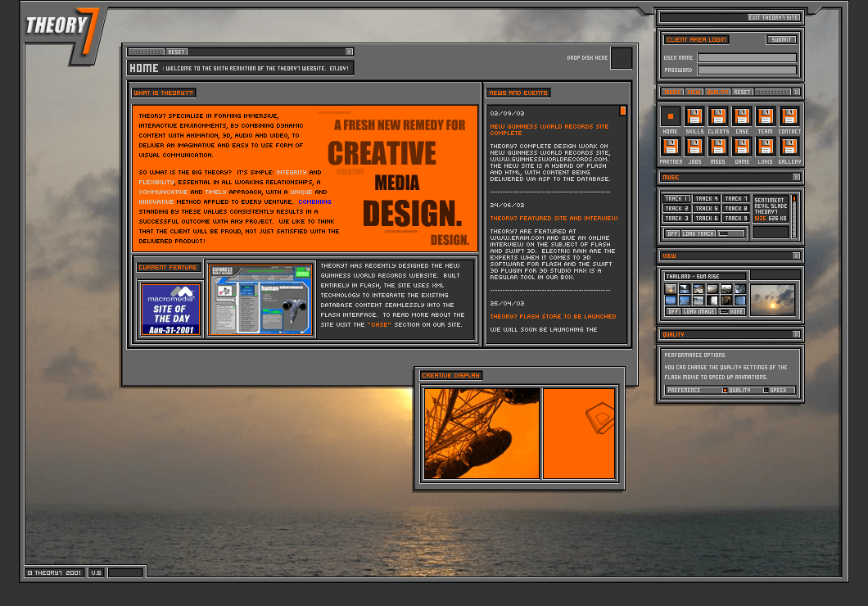Open the Gallery disk icon
This screenshot has height=606, width=868.
tap(789, 147)
